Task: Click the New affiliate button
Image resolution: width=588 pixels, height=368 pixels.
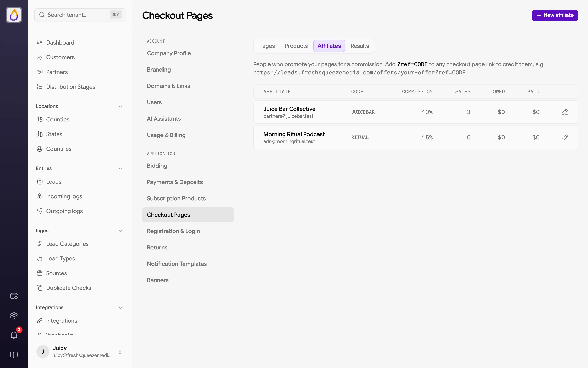Action: 555,15
